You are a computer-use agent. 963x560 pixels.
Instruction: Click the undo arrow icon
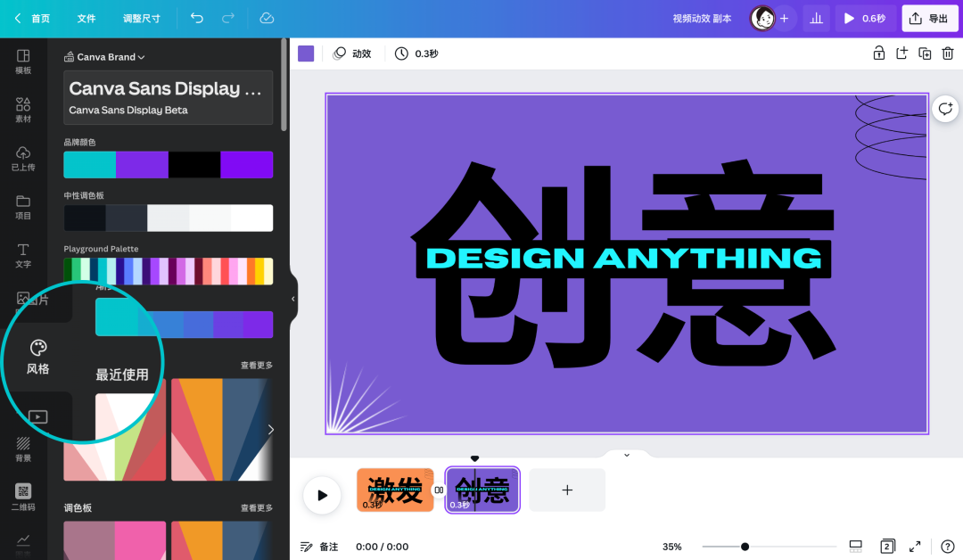(x=196, y=18)
